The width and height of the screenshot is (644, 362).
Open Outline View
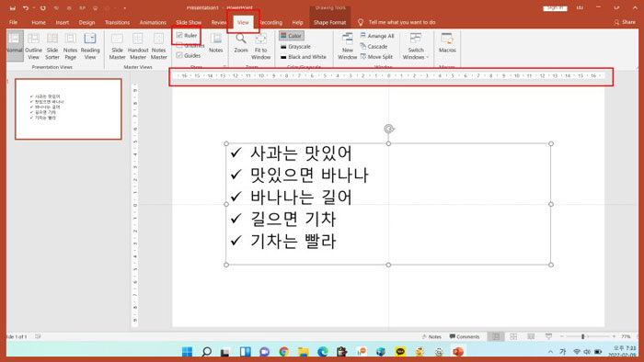pyautogui.click(x=33, y=46)
